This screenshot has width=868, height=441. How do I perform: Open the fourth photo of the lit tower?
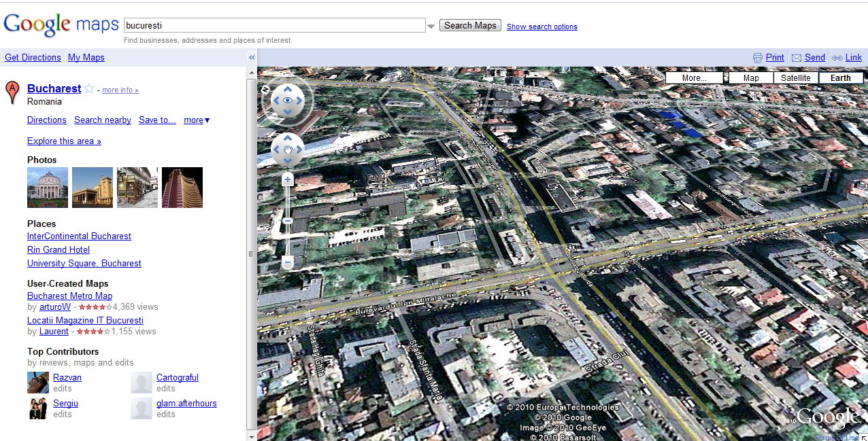pos(182,188)
